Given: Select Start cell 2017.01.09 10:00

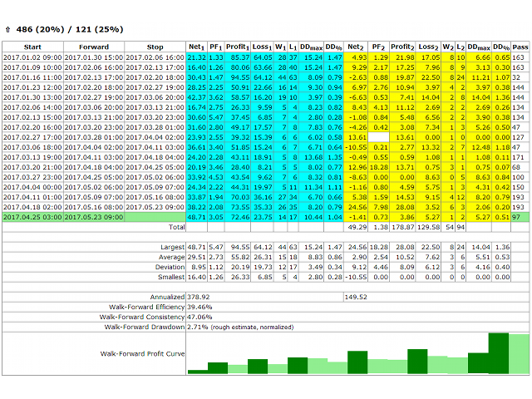Looking at the screenshot, I should tap(32, 67).
